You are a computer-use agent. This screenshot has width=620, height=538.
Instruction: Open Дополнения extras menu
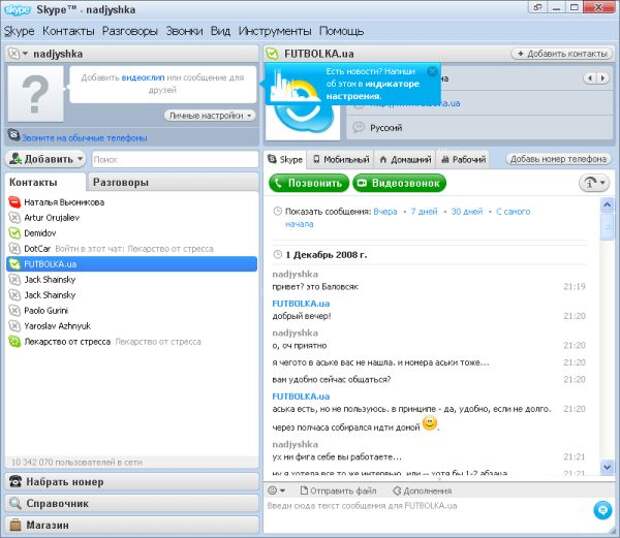[x=422, y=491]
